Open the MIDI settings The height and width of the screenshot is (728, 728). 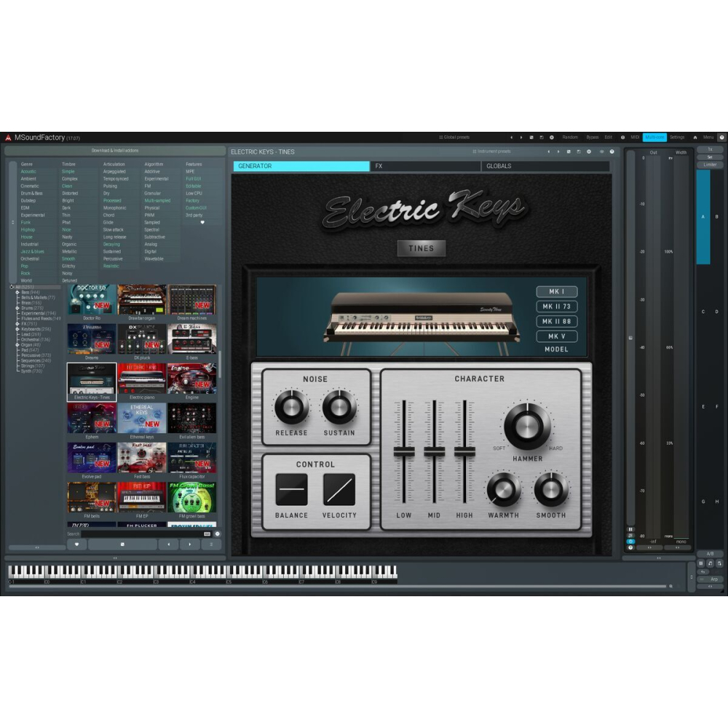coord(635,138)
